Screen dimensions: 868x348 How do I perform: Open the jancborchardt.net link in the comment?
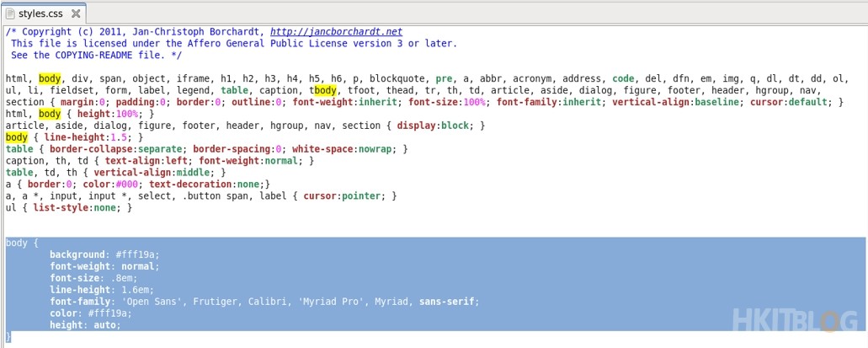(336, 31)
